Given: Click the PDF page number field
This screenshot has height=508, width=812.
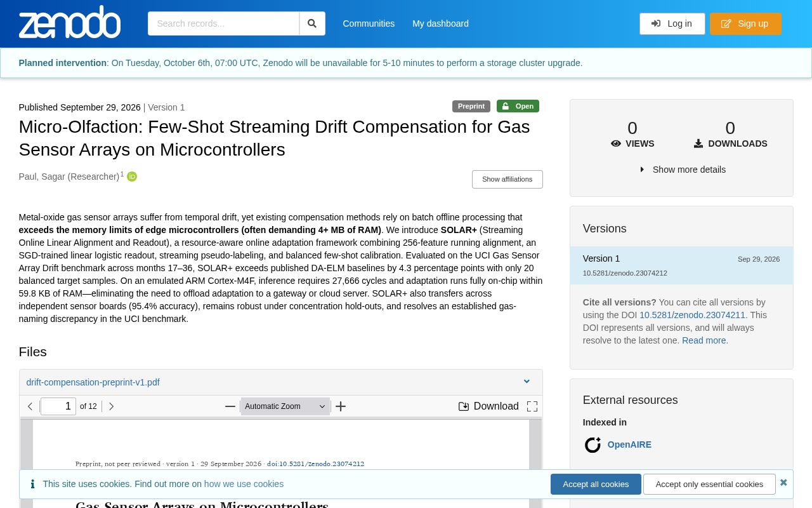Looking at the screenshot, I should pos(58,406).
